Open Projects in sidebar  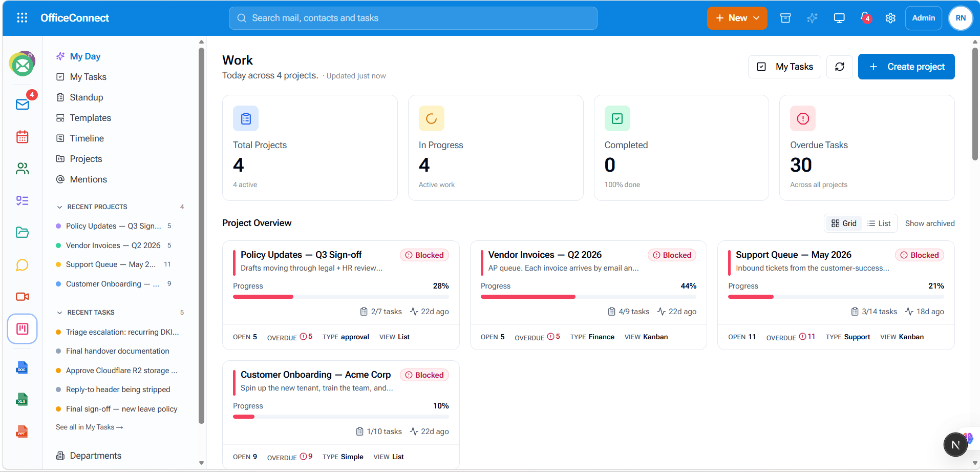click(86, 159)
